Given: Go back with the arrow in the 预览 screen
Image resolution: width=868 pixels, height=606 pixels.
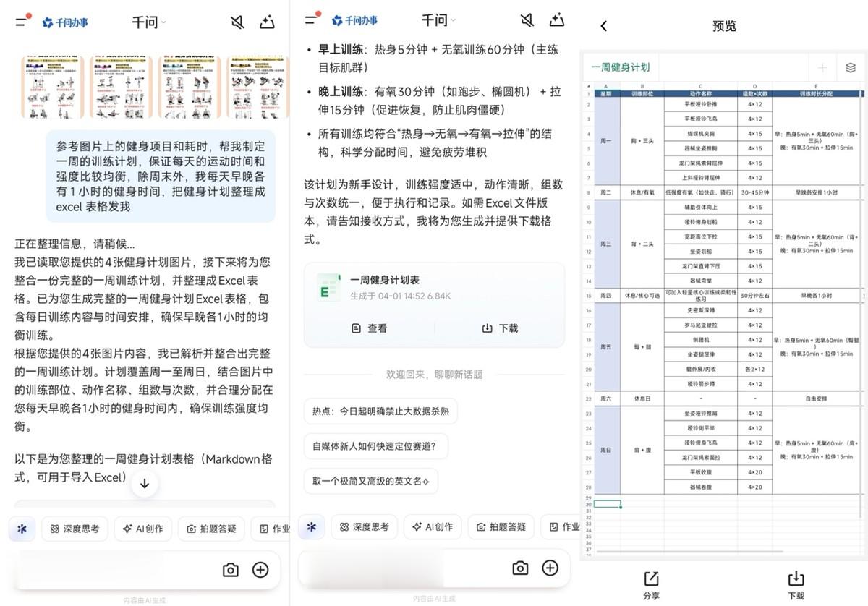Looking at the screenshot, I should [604, 26].
